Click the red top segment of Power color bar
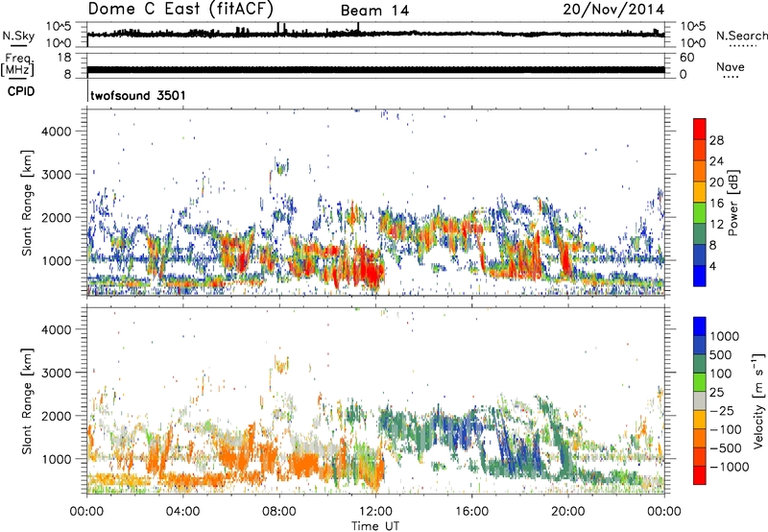 tap(700, 130)
